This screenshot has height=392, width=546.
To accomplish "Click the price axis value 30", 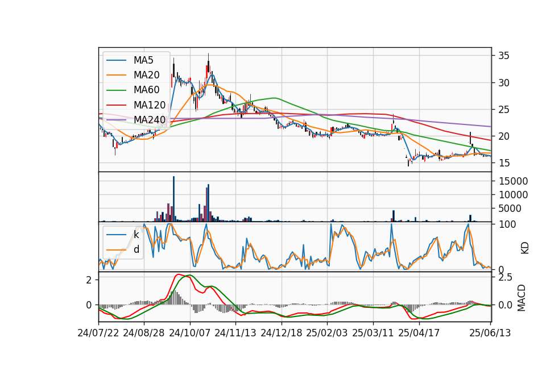I will 504,83.
